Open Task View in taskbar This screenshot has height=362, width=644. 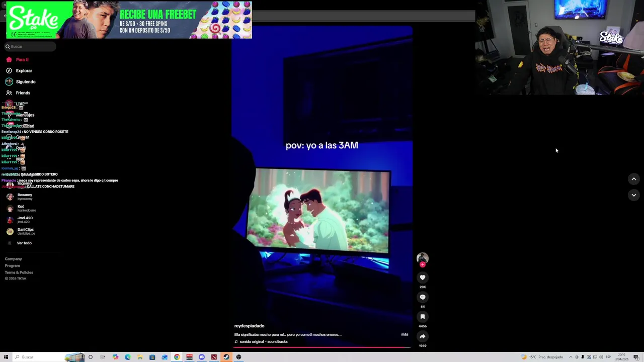tap(102, 357)
